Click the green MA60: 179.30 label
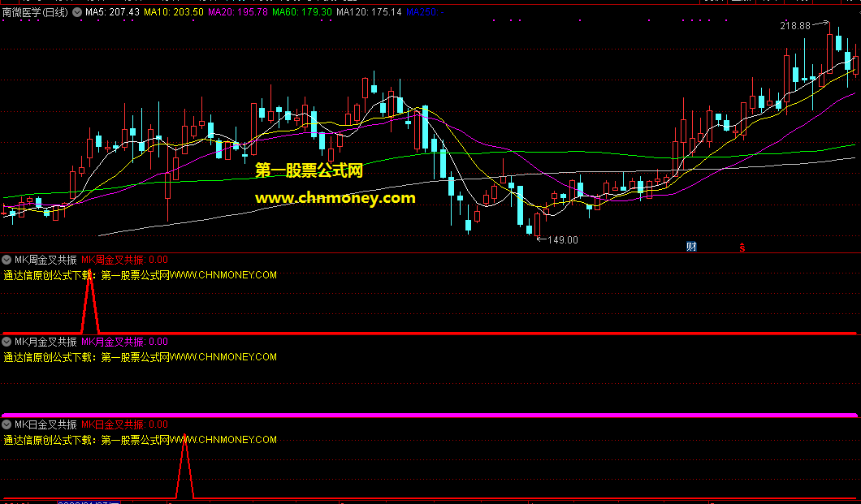861x504 pixels. click(x=302, y=12)
